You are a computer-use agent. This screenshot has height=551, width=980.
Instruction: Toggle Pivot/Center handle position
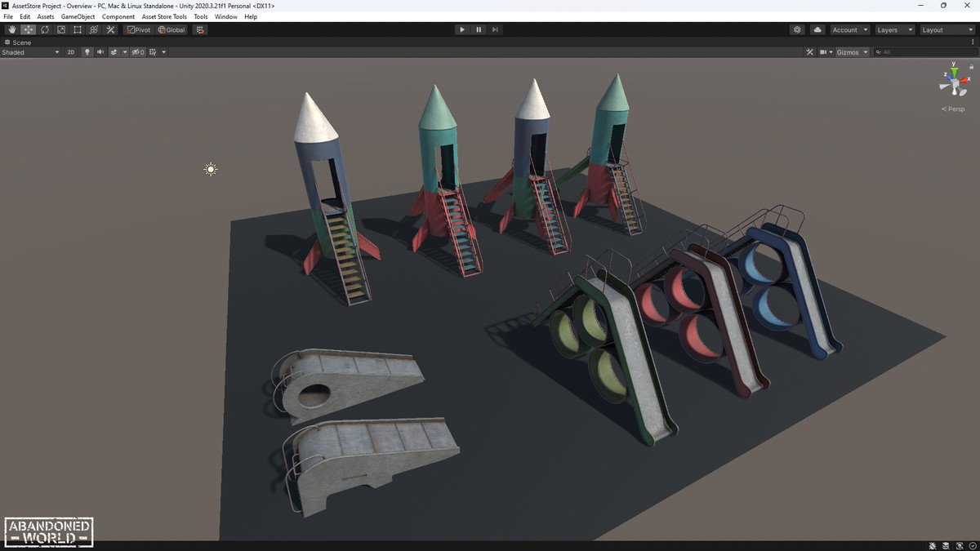click(139, 29)
